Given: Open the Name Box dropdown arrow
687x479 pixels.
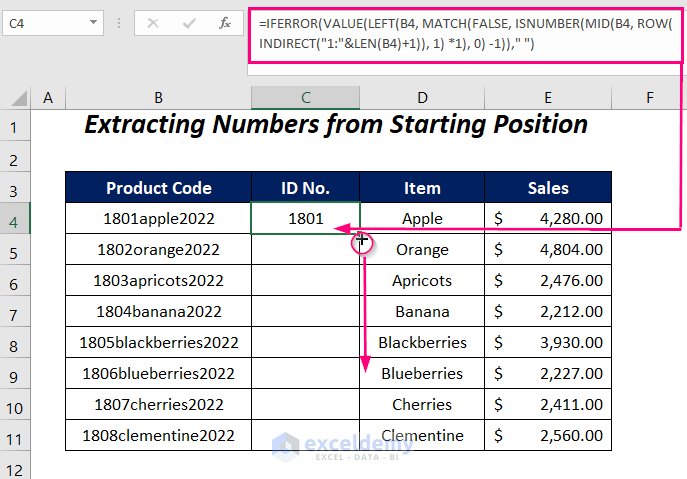Looking at the screenshot, I should point(93,21).
